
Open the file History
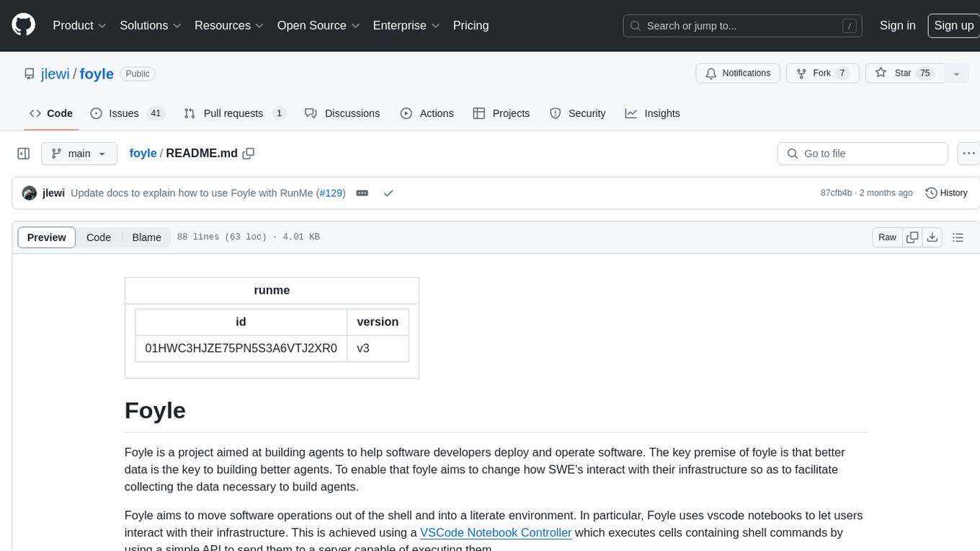pos(946,193)
